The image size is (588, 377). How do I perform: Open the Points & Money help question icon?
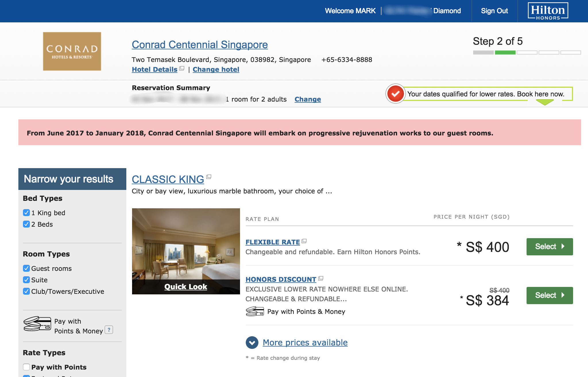point(109,330)
